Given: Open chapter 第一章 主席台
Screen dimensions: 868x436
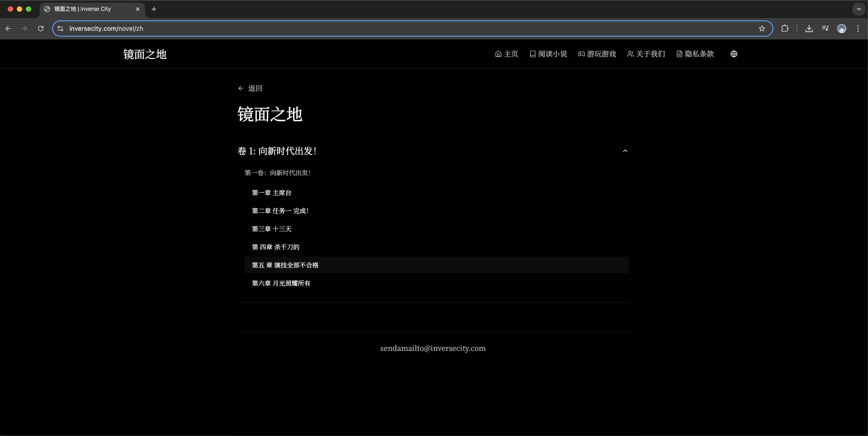Looking at the screenshot, I should (271, 193).
